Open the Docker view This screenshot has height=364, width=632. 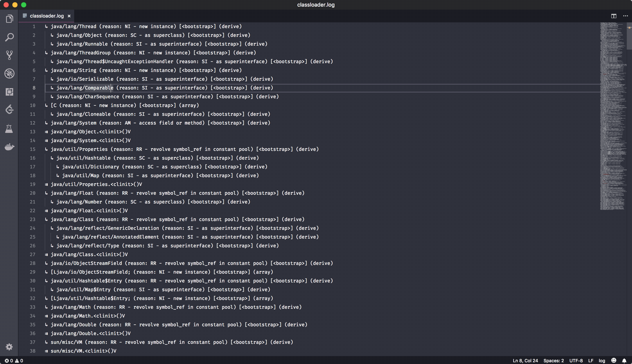point(9,147)
